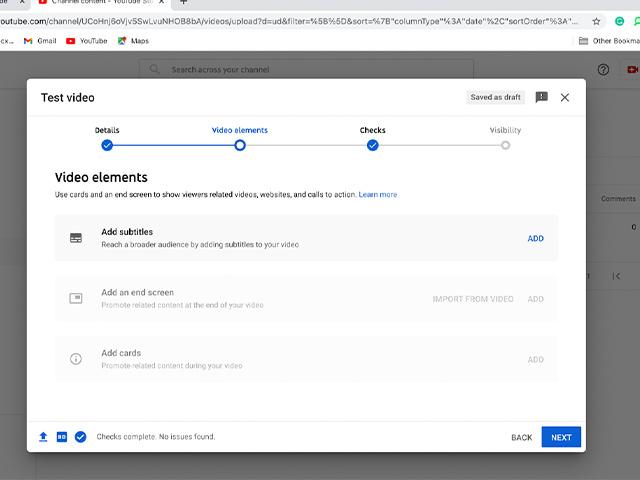Click the Checks step checkmark circle
This screenshot has width=640, height=480.
[x=372, y=145]
